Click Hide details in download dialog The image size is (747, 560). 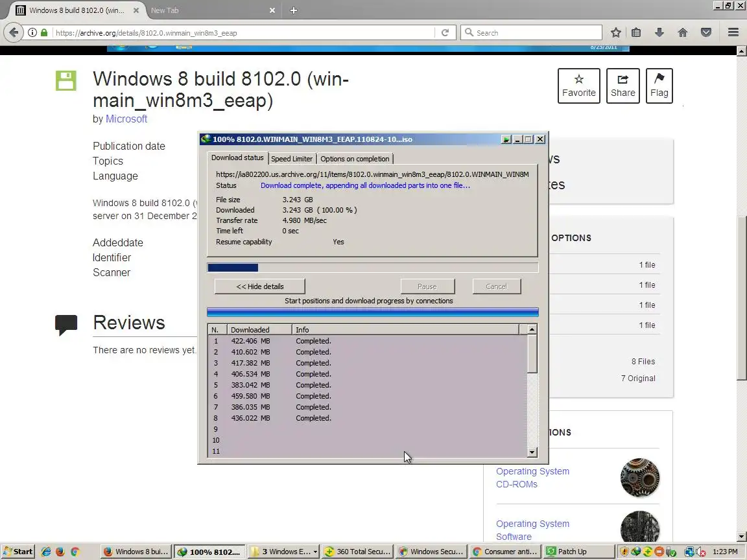pyautogui.click(x=259, y=286)
